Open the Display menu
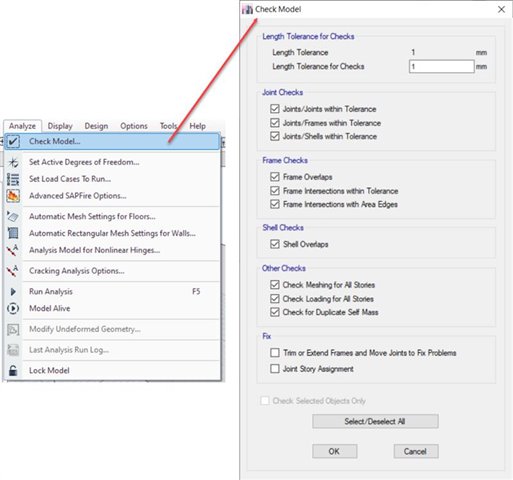The height and width of the screenshot is (480, 513). point(60,126)
